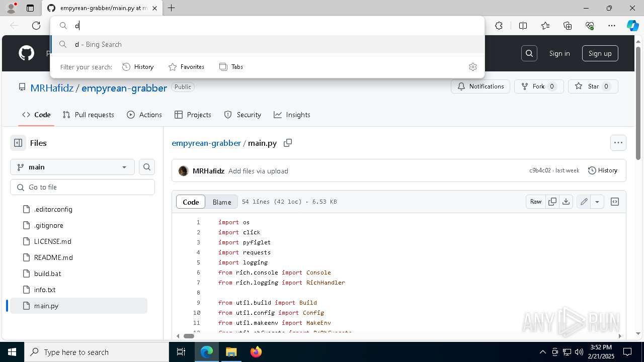644x362 pixels.
Task: Open File Explorer from taskbar
Action: (x=231, y=352)
